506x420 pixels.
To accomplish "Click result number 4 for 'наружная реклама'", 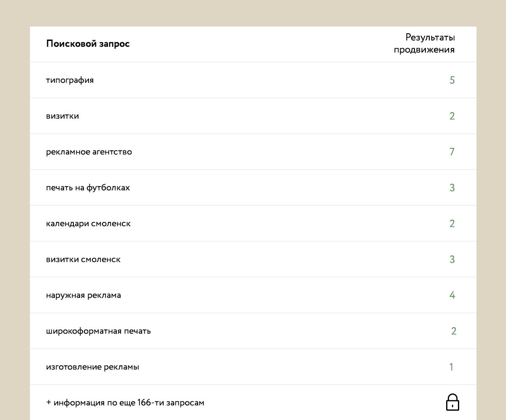I will click(x=452, y=295).
